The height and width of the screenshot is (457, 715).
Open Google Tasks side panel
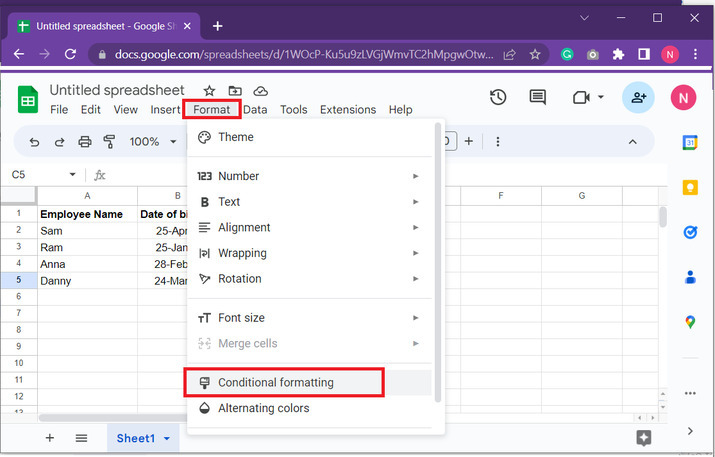click(690, 232)
